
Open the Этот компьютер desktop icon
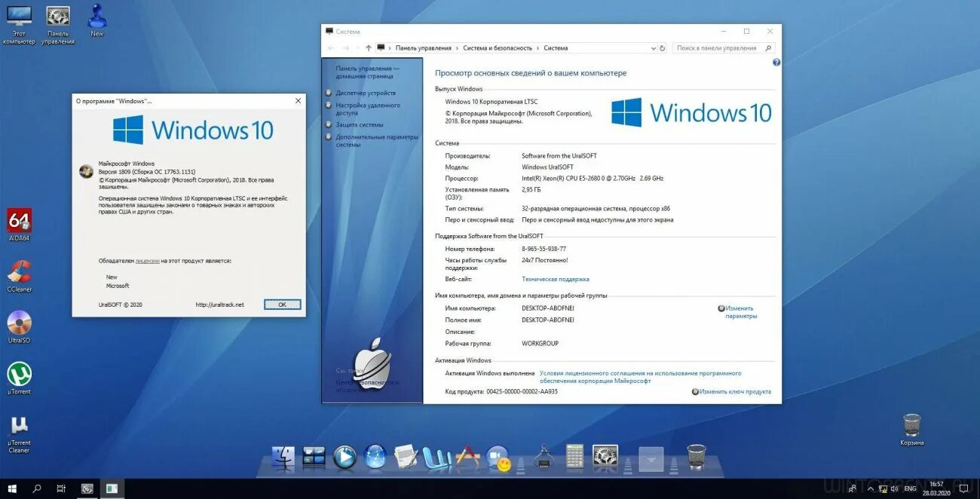click(19, 24)
